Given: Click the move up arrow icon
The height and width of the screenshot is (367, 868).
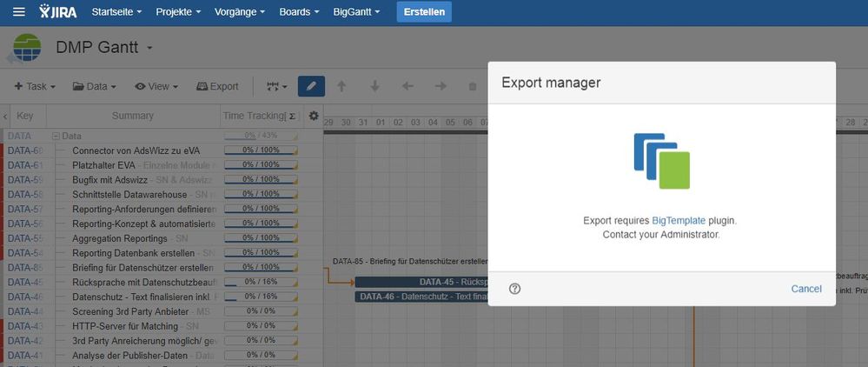Looking at the screenshot, I should [341, 86].
